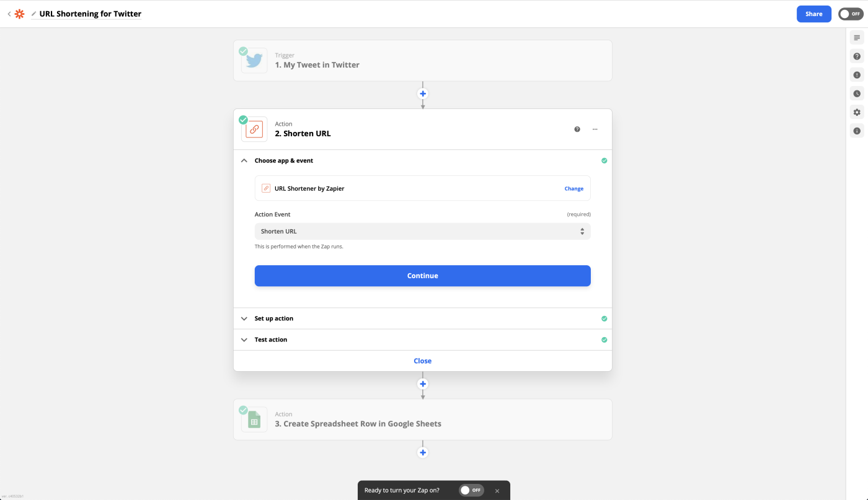Add a step after the Twitter trigger

423,94
